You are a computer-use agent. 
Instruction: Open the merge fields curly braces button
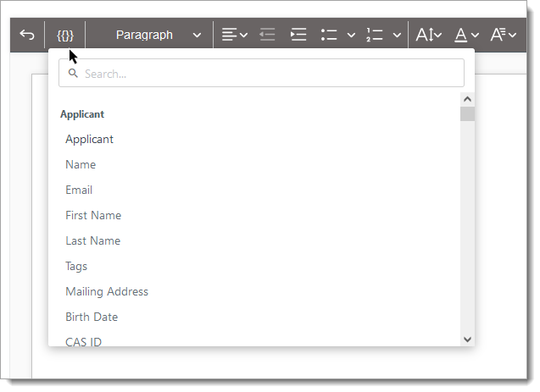pyautogui.click(x=65, y=36)
